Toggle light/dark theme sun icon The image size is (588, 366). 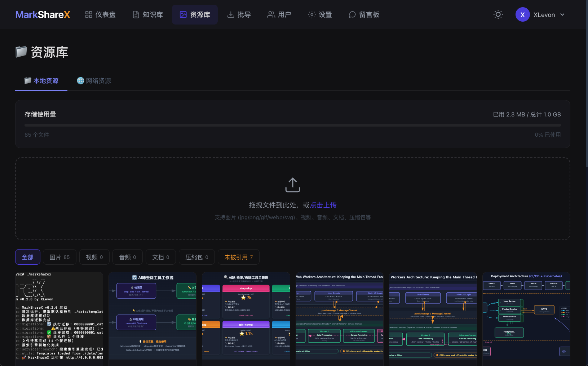(x=498, y=15)
